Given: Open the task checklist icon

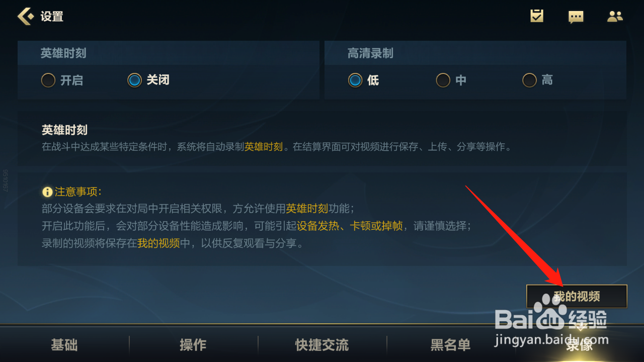Looking at the screenshot, I should 537,16.
